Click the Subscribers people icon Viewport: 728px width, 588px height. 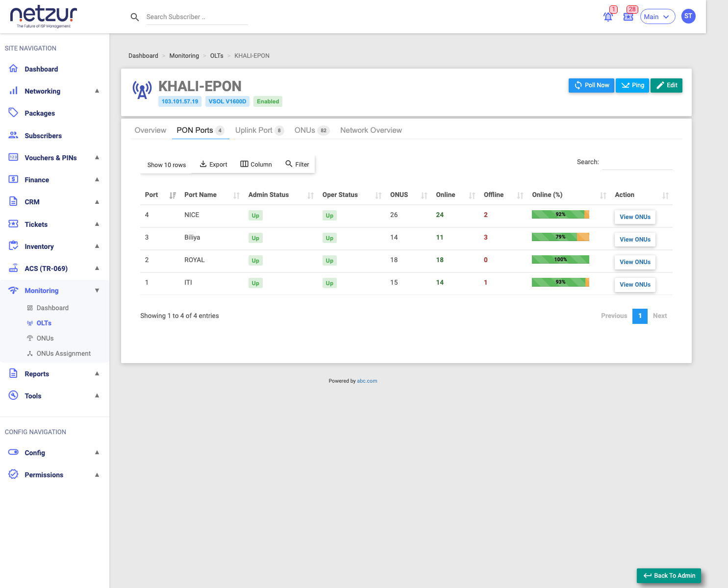(14, 135)
